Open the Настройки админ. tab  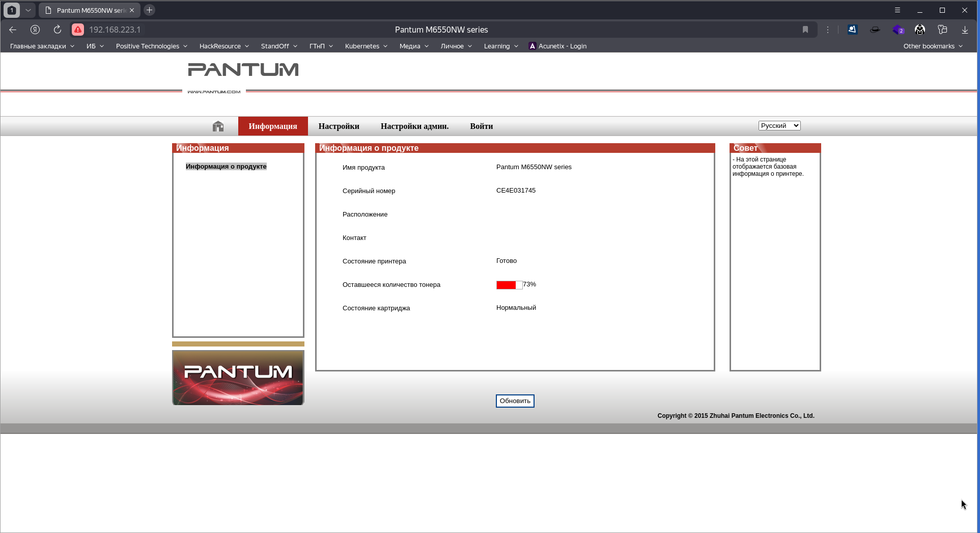(414, 126)
